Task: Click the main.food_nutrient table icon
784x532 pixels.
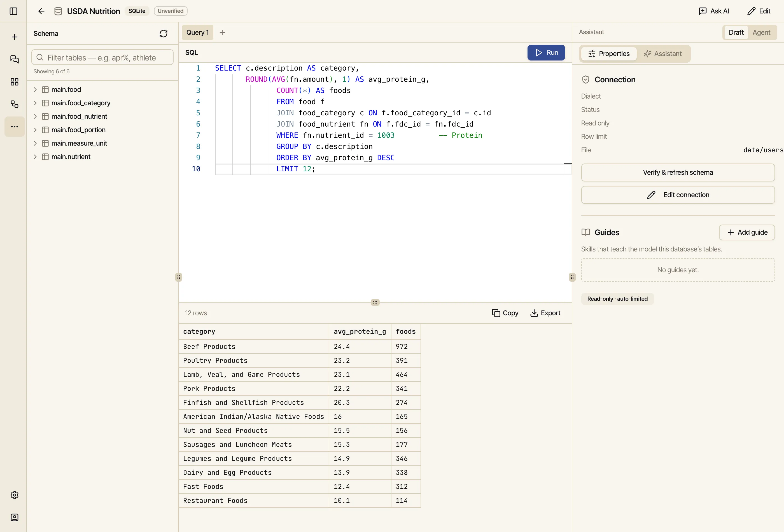Action: [45, 116]
